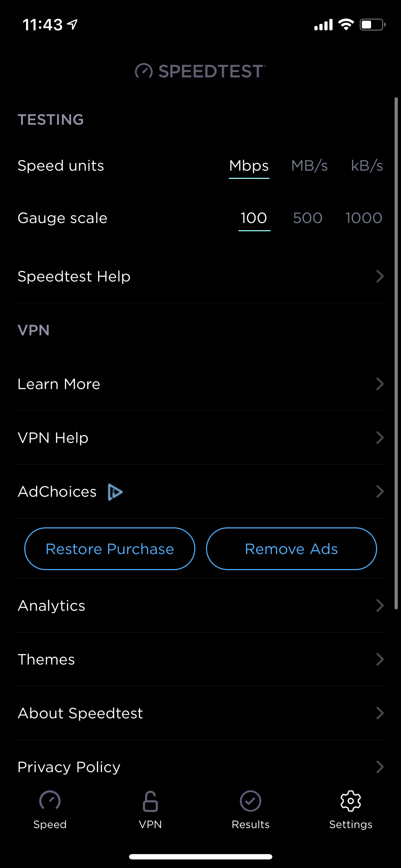Tap the Results checkmark icon
Screen dimensions: 401x868
250,801
